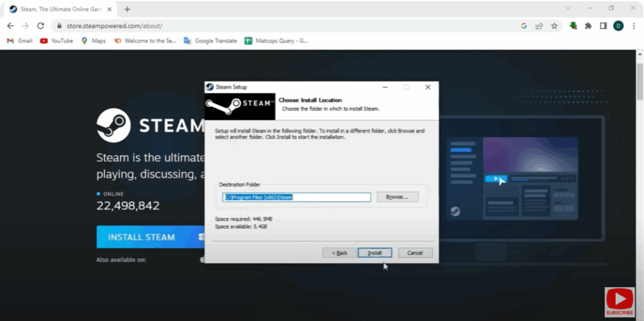The image size is (644, 321).
Task: Click the INSTALL STEAM web button
Action: (150, 237)
